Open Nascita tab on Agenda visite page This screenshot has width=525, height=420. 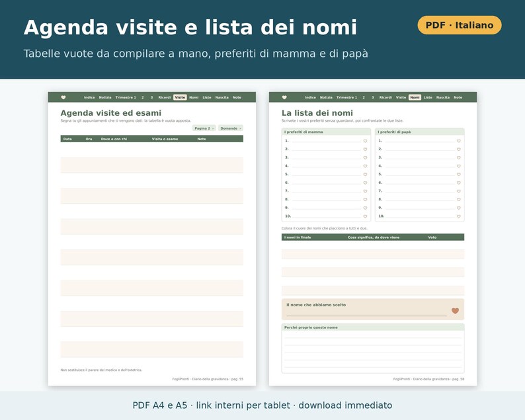(x=222, y=97)
